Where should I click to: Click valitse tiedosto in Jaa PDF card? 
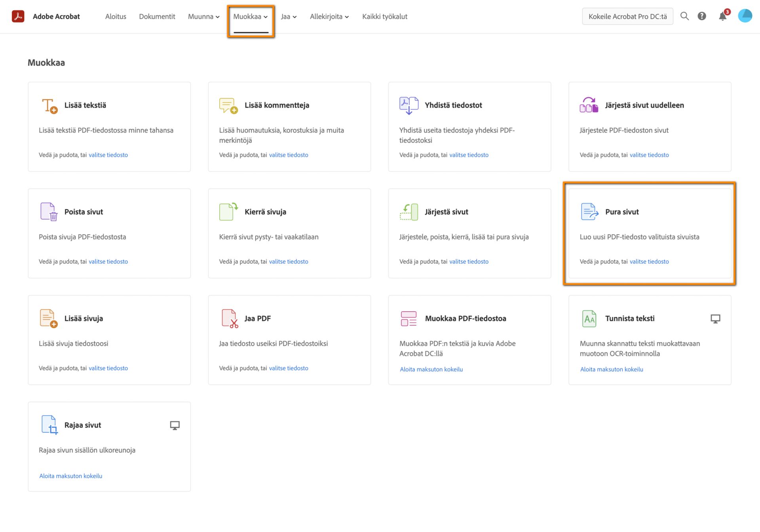[289, 368]
